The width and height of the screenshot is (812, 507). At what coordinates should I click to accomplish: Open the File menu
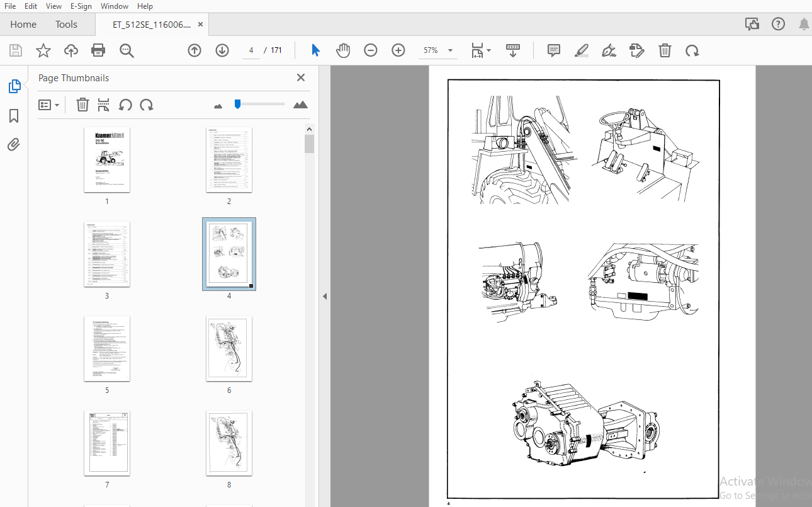coord(10,6)
